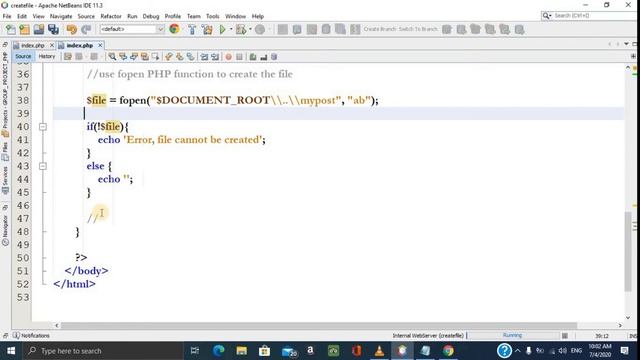This screenshot has width=640, height=360.
Task: Toggle Highlight Search in editor toolbar
Action: pyautogui.click(x=144, y=57)
